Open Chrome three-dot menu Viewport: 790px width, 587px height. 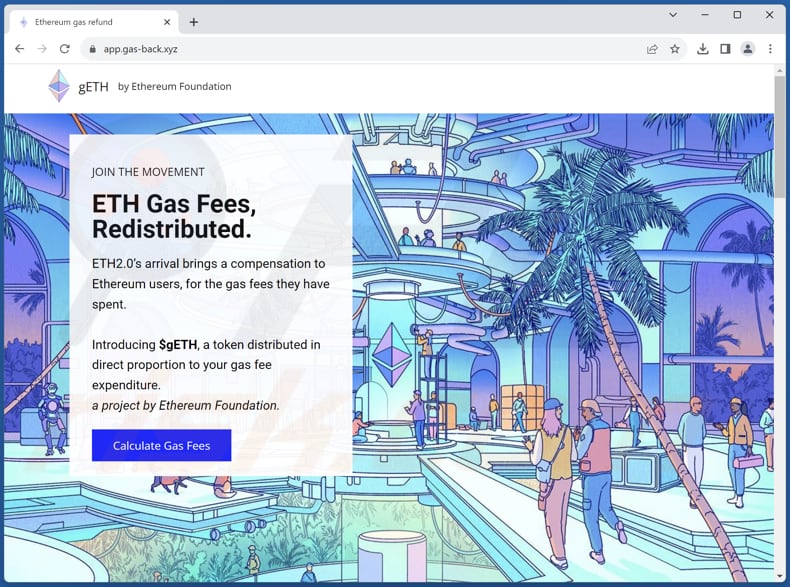pos(770,49)
